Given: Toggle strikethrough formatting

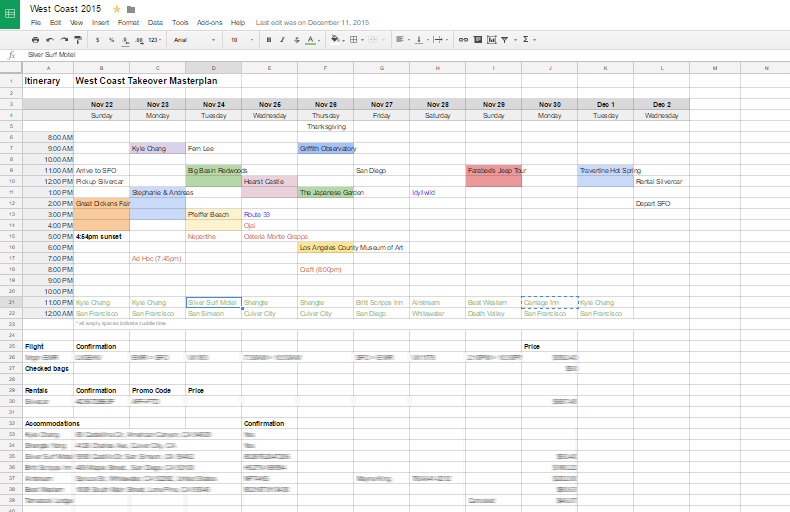Looking at the screenshot, I should [x=297, y=40].
